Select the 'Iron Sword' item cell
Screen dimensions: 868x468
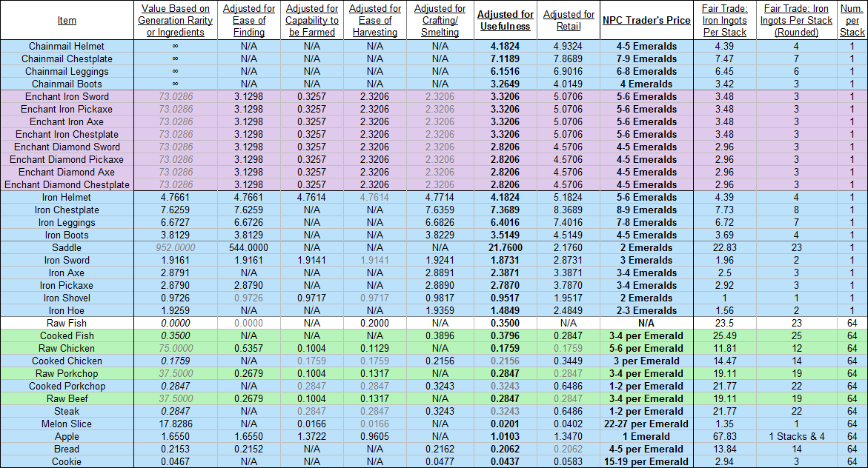tap(67, 260)
